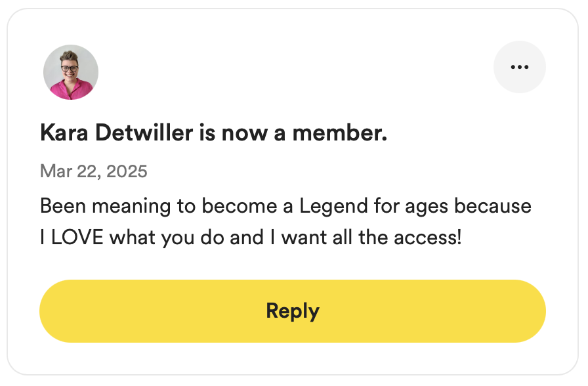Reply to Kara Detwiller's membership message
This screenshot has height=386, width=588.
point(293,311)
